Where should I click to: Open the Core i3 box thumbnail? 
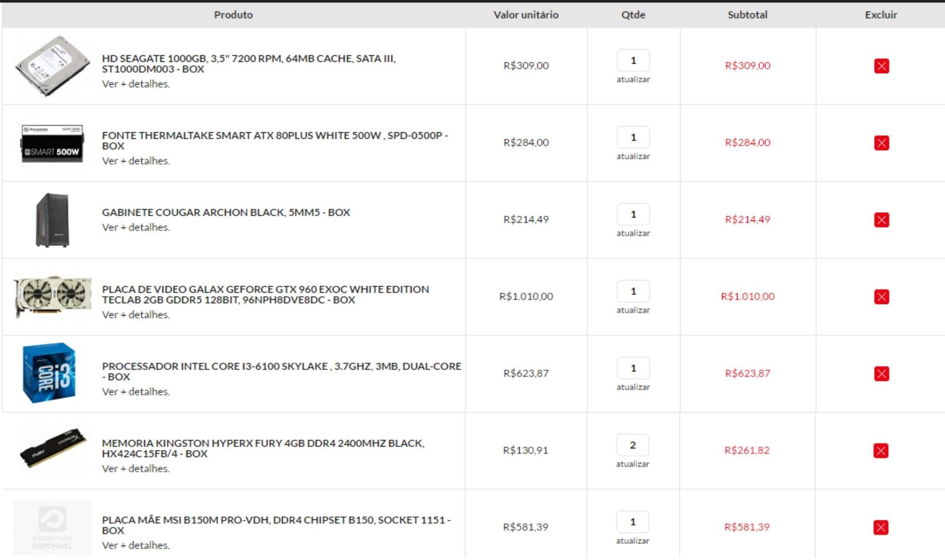pyautogui.click(x=49, y=373)
